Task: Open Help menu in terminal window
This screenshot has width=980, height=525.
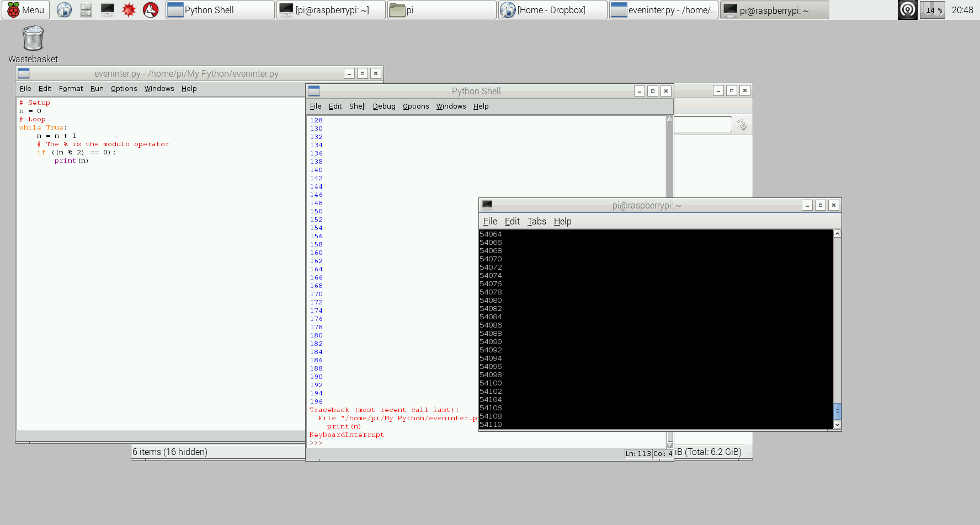Action: (x=562, y=221)
